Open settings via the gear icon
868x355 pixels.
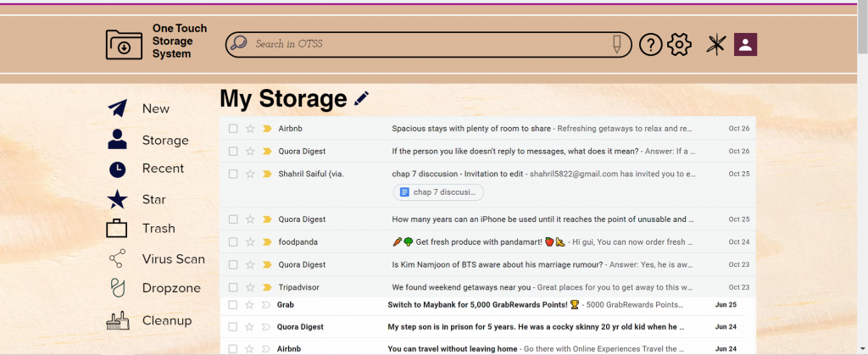(680, 44)
